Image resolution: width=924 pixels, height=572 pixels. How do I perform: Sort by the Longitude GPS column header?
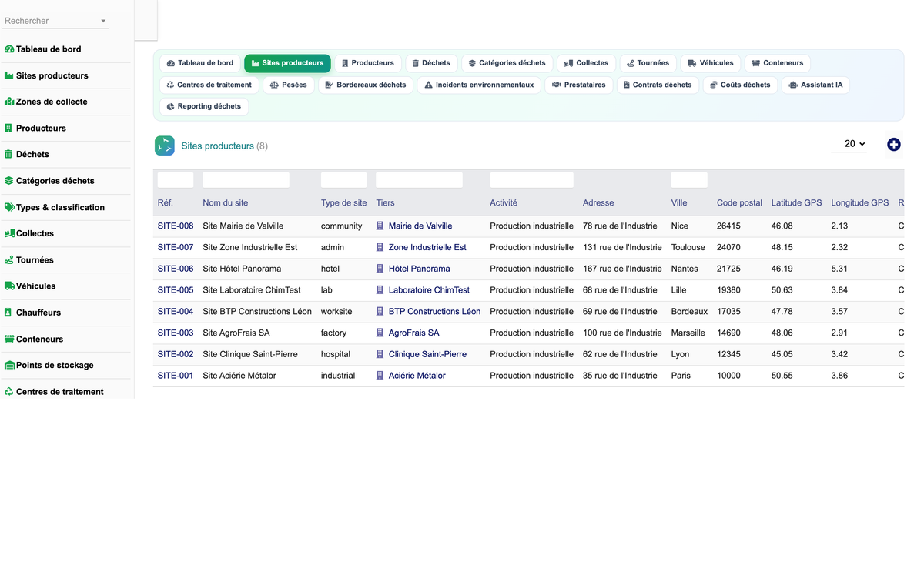click(860, 203)
